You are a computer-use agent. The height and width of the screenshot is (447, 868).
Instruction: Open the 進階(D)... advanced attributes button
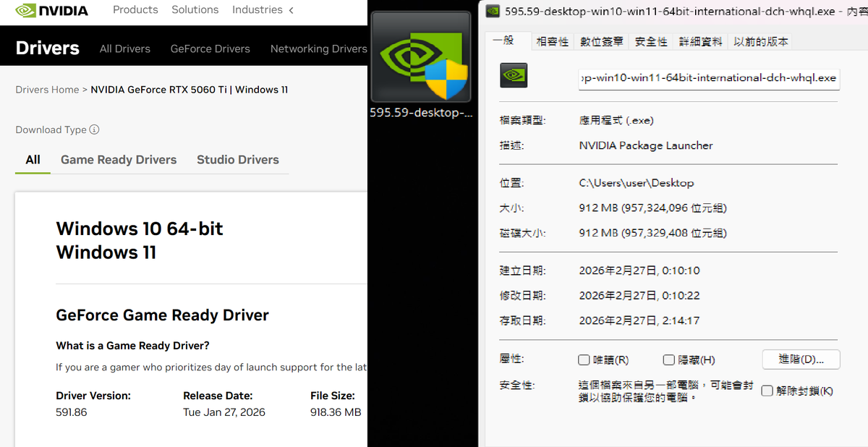(x=801, y=359)
